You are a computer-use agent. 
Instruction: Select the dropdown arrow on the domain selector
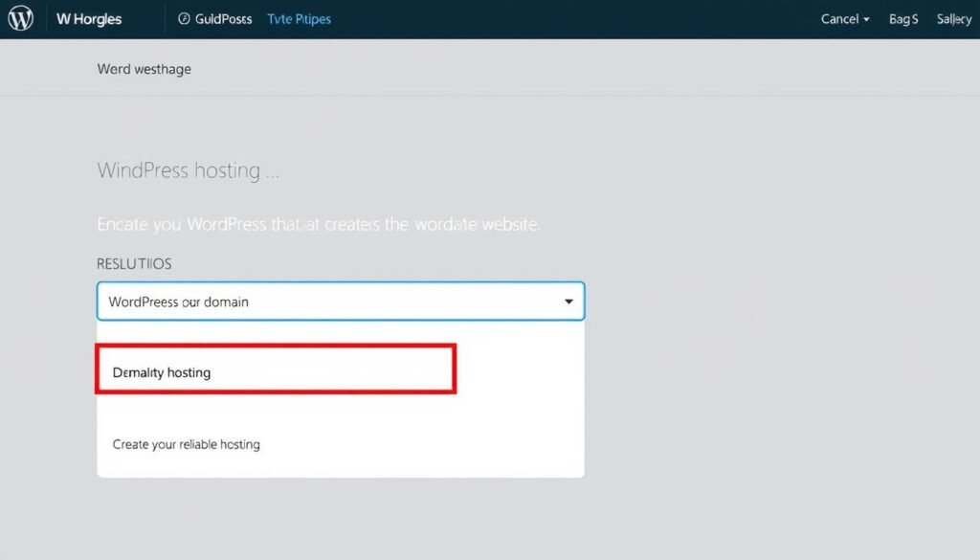(567, 301)
